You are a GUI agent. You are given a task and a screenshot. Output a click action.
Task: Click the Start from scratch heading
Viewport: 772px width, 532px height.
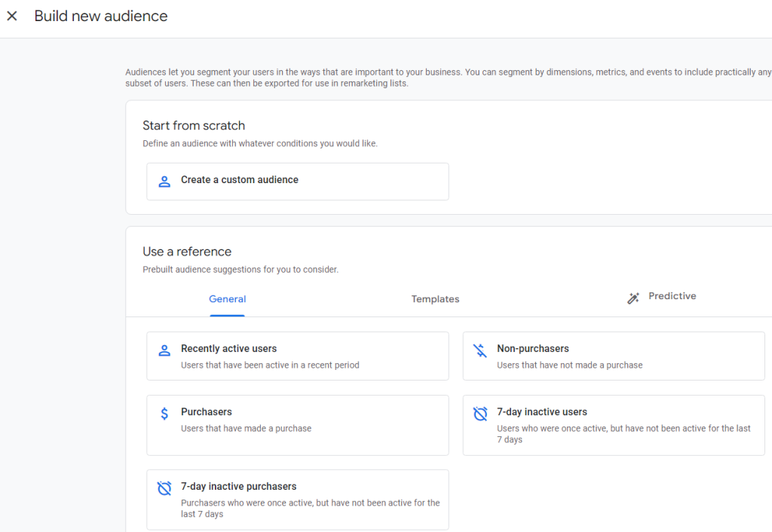[194, 126]
